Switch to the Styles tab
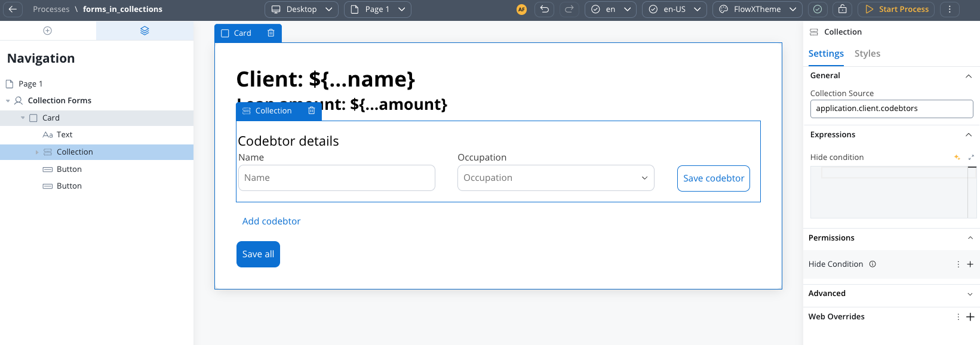This screenshot has width=980, height=345. point(867,54)
